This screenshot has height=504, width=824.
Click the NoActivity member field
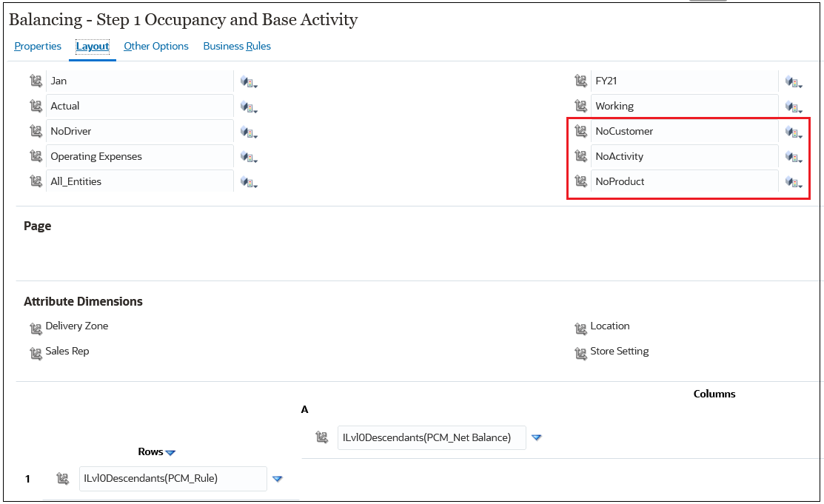coord(685,157)
